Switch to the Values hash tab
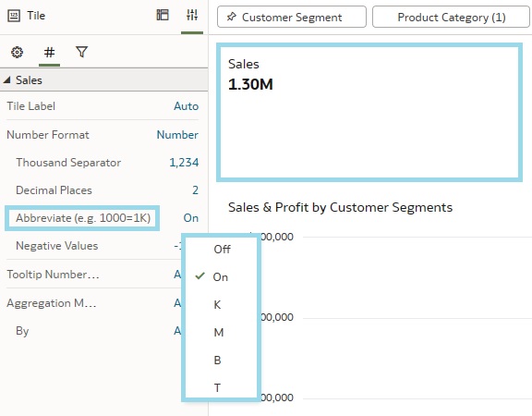Image resolution: width=532 pixels, height=416 pixels. pyautogui.click(x=50, y=53)
